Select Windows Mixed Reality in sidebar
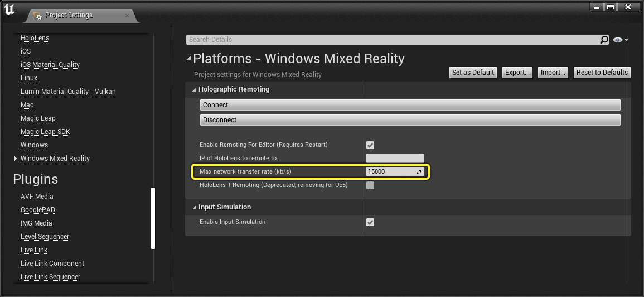 tap(55, 159)
